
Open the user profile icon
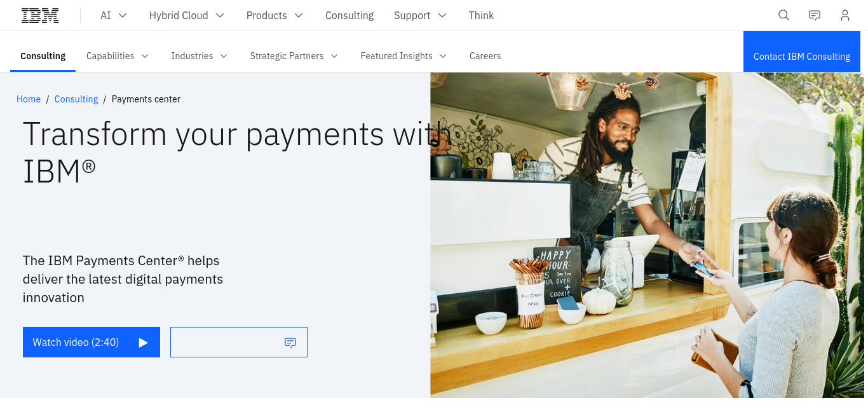click(x=845, y=15)
